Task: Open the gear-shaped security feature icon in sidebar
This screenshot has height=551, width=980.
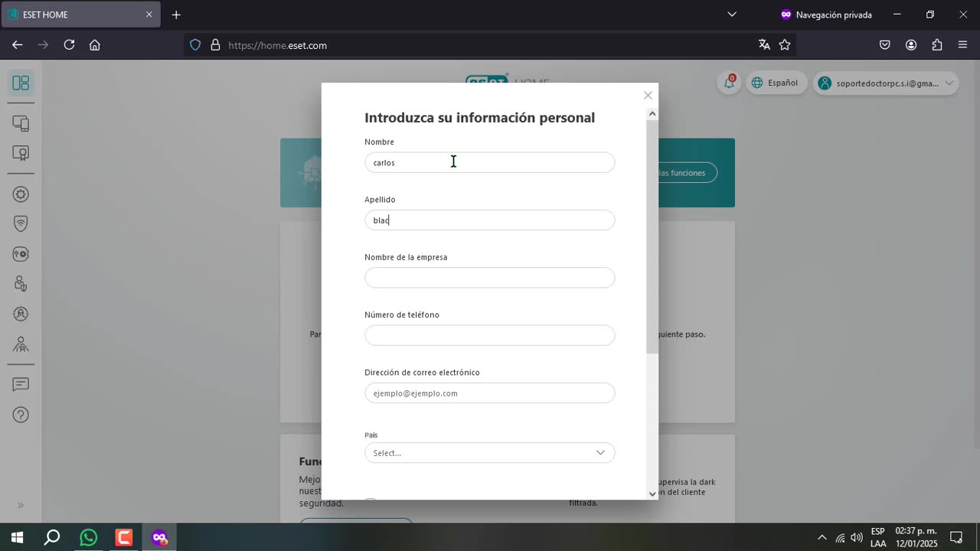Action: pos(21,194)
